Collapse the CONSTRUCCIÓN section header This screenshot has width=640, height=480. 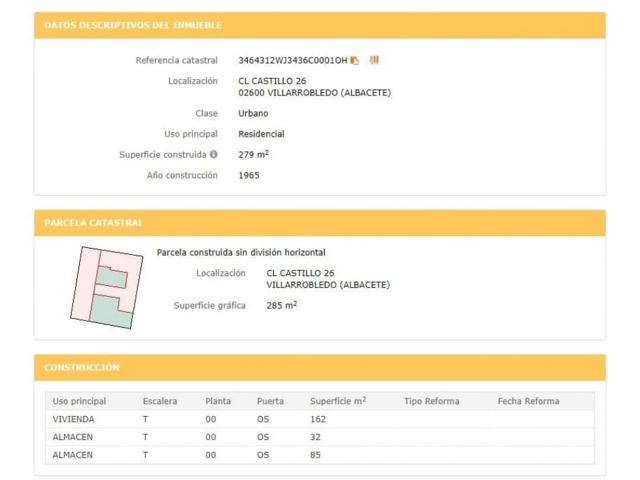(320, 367)
